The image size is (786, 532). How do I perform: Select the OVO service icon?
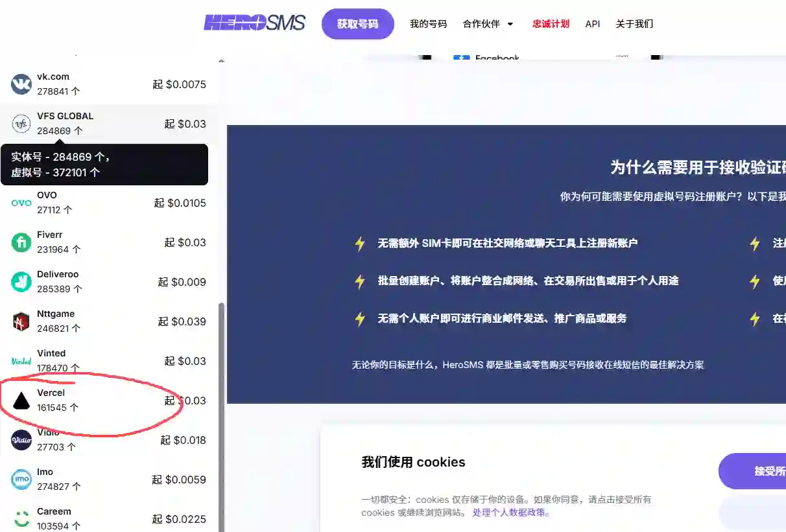[21, 202]
